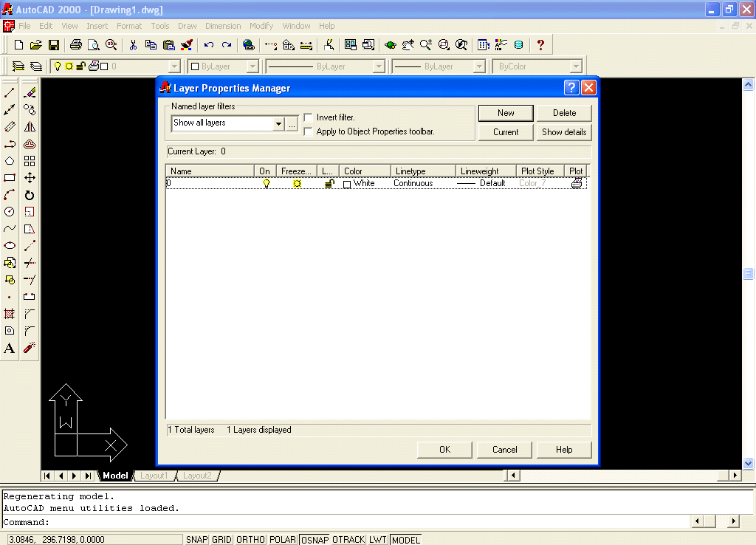
Task: Click the Show details button
Action: 564,132
